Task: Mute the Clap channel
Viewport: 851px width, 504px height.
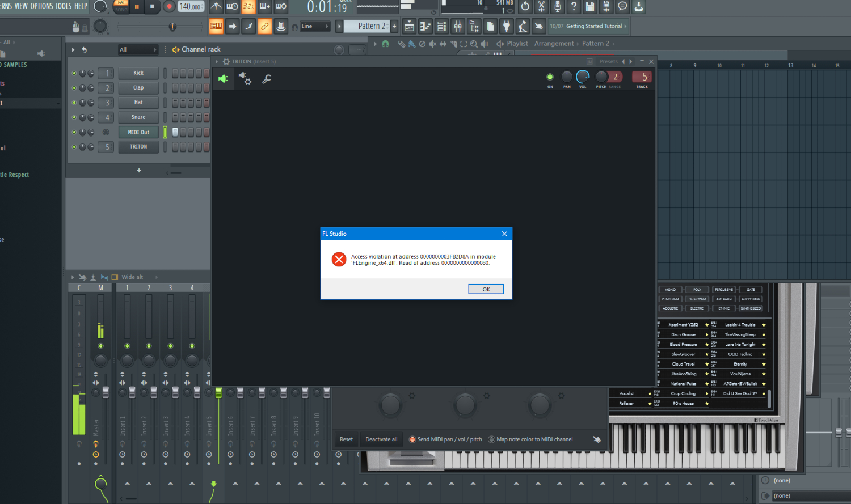Action: click(x=74, y=88)
